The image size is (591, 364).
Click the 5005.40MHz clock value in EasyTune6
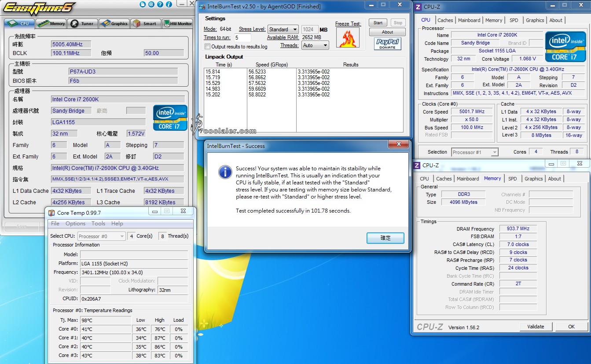pyautogui.click(x=71, y=44)
